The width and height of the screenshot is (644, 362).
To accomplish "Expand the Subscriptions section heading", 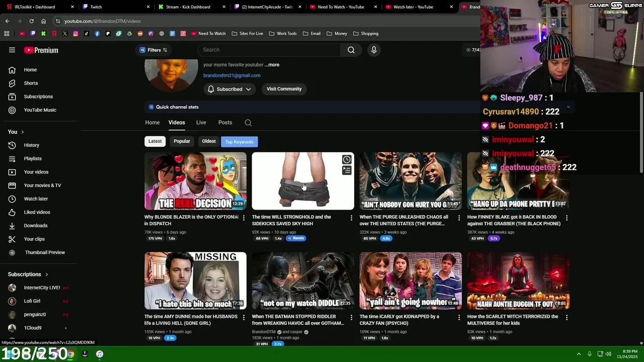I will [x=28, y=275].
